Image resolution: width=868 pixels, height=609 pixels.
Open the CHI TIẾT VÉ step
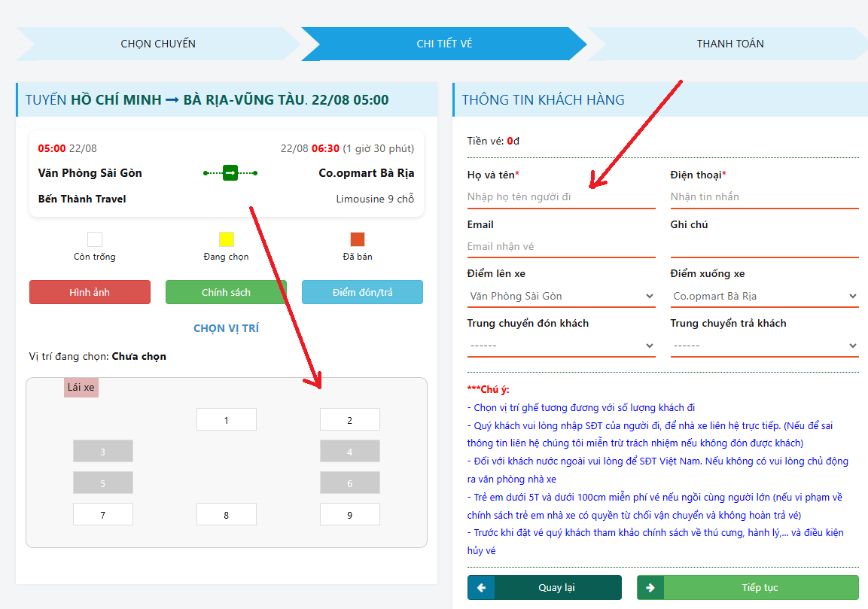pyautogui.click(x=444, y=44)
